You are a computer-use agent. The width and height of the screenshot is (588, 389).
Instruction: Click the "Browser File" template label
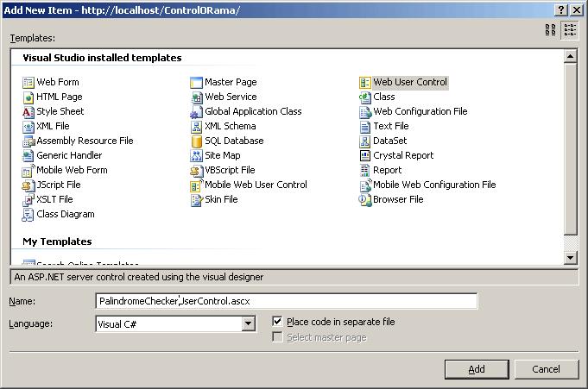[x=398, y=200]
